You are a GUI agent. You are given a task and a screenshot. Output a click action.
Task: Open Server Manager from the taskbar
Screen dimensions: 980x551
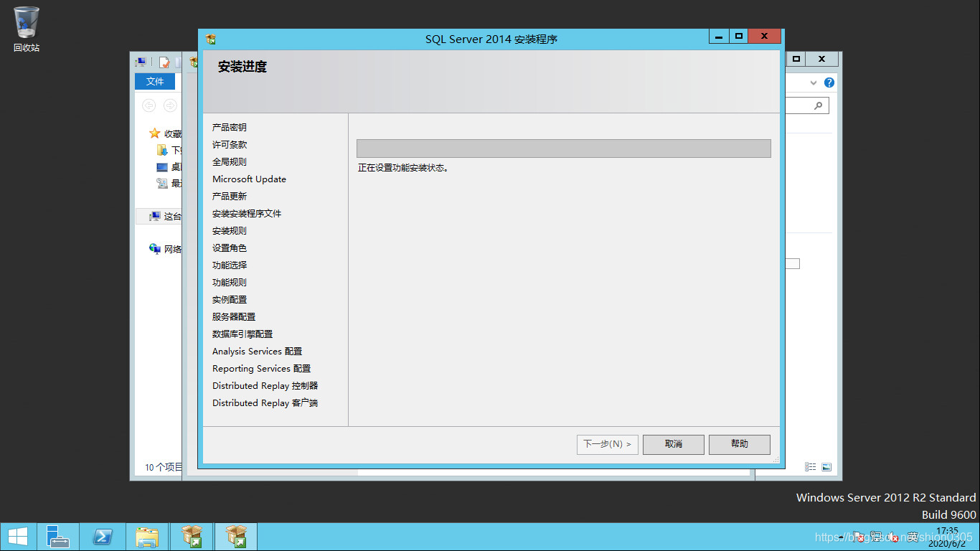[x=58, y=537]
